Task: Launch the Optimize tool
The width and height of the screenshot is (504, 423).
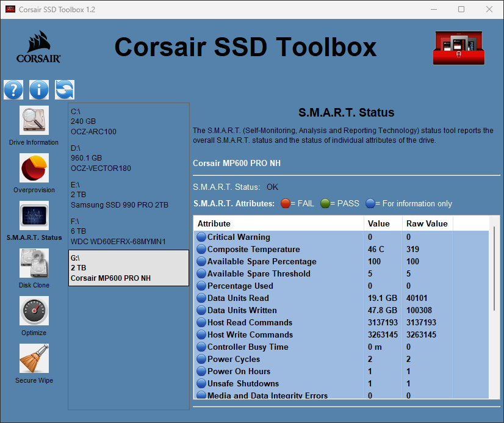Action: (x=34, y=311)
